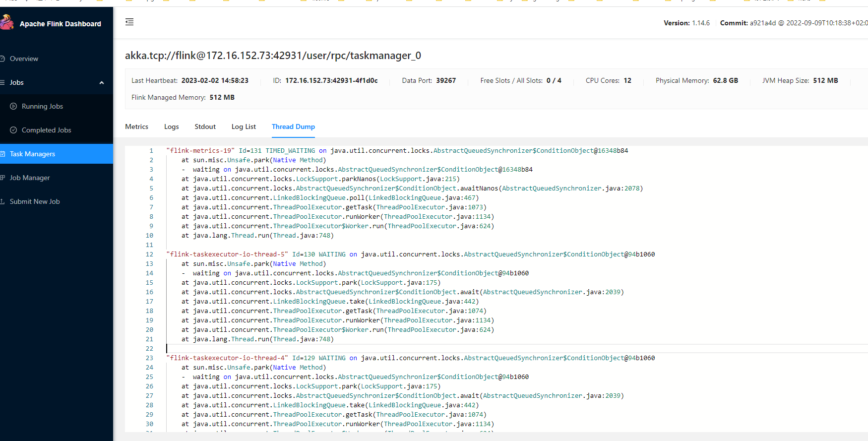Switch to the Metrics tab
Viewport: 868px width, 441px height.
click(x=136, y=126)
